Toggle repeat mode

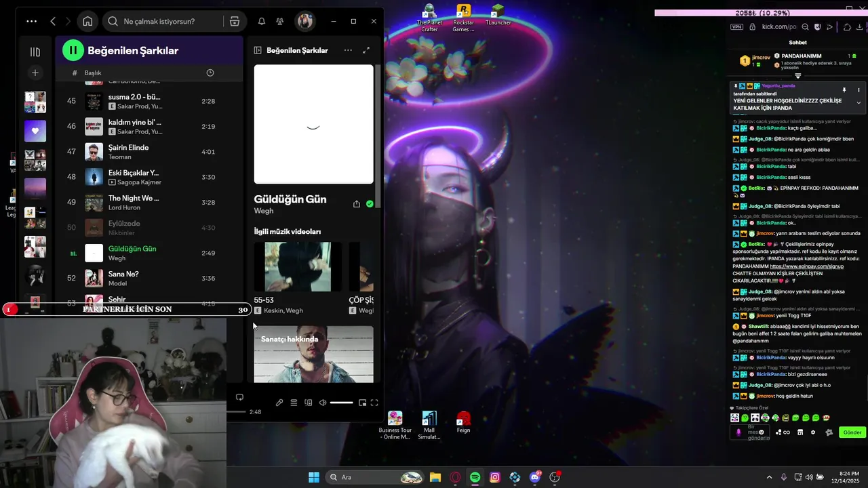(x=239, y=397)
